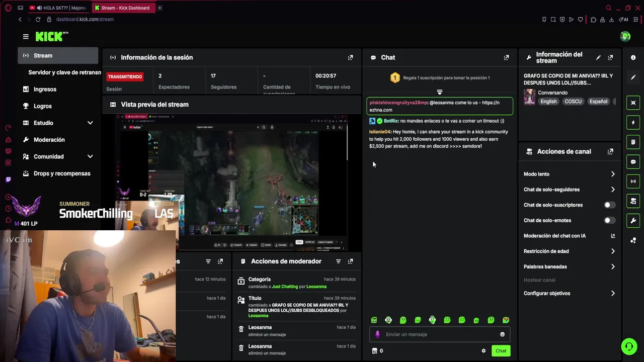
Task: Open the green support headset button
Action: pos(629,346)
